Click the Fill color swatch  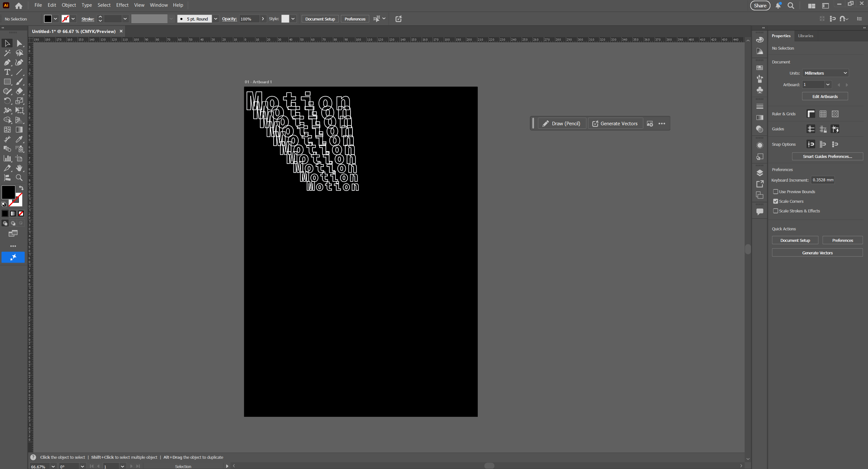[x=8, y=192]
